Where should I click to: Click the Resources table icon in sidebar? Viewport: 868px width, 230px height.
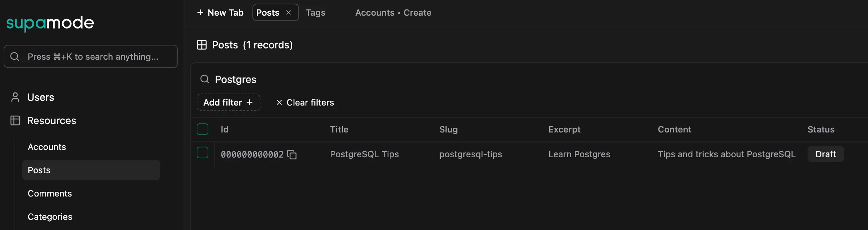[x=15, y=120]
